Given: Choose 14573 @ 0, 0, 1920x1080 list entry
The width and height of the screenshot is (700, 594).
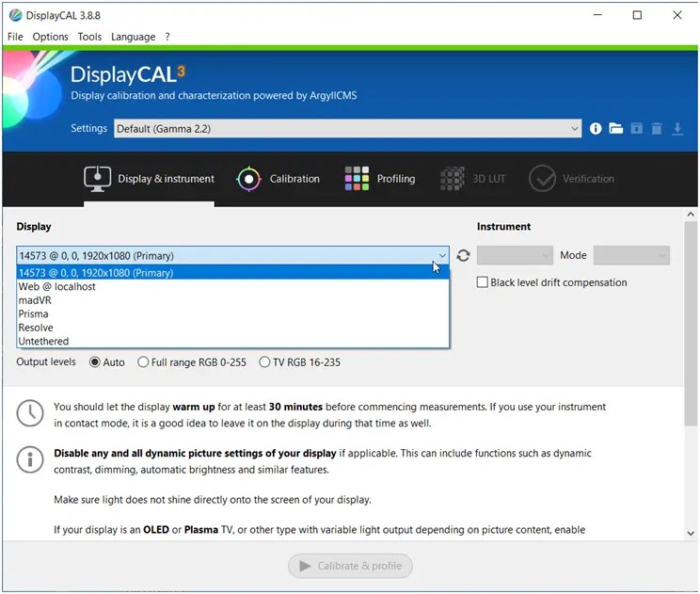Looking at the screenshot, I should (x=232, y=273).
